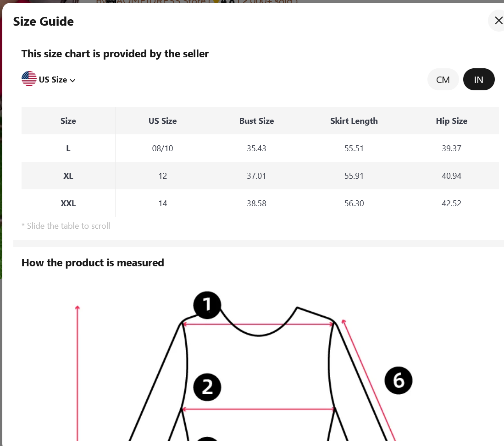Close the Size Guide dialog

coord(498,21)
